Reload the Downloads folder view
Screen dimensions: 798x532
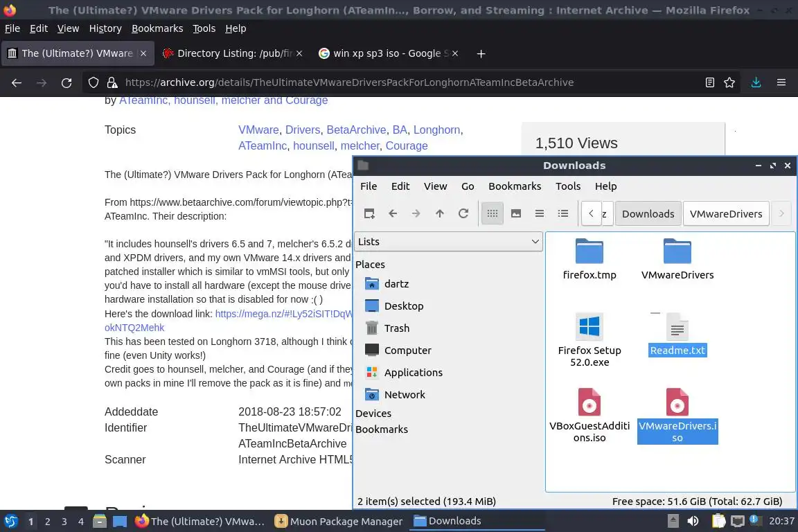(x=463, y=213)
